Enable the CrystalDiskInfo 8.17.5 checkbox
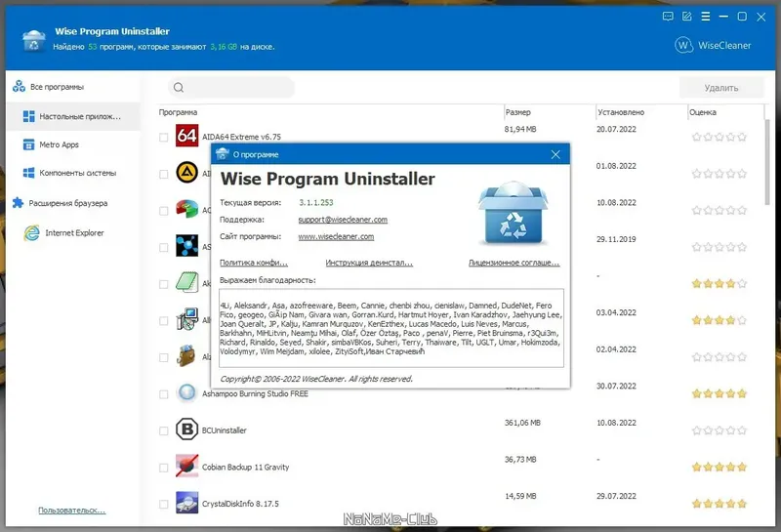 click(x=163, y=504)
